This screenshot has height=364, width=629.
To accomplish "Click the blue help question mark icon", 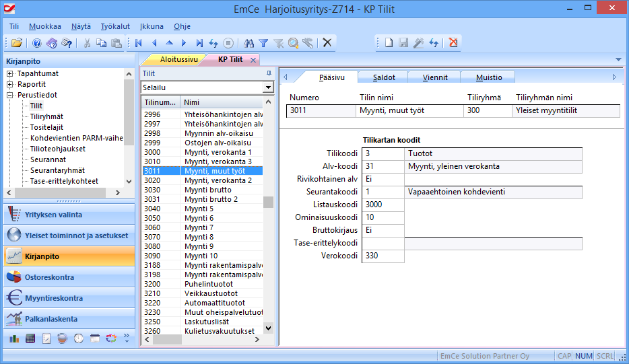I will coord(37,43).
